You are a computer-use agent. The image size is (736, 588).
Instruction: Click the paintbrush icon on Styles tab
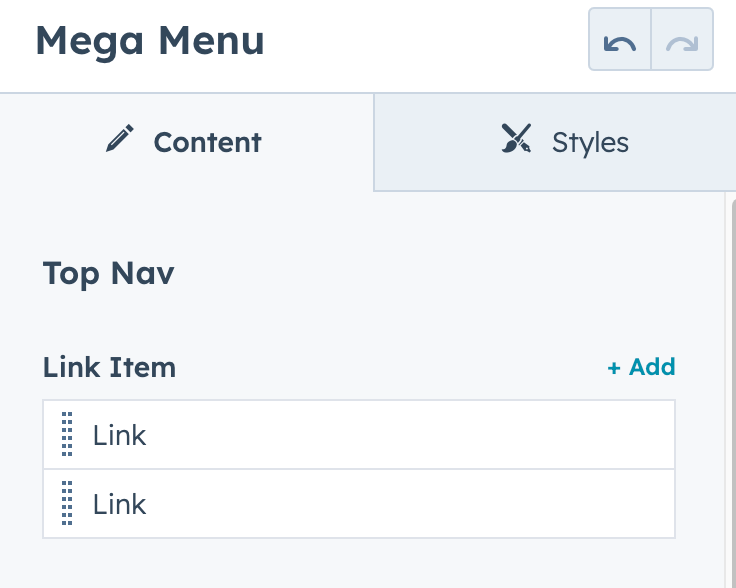(x=516, y=140)
